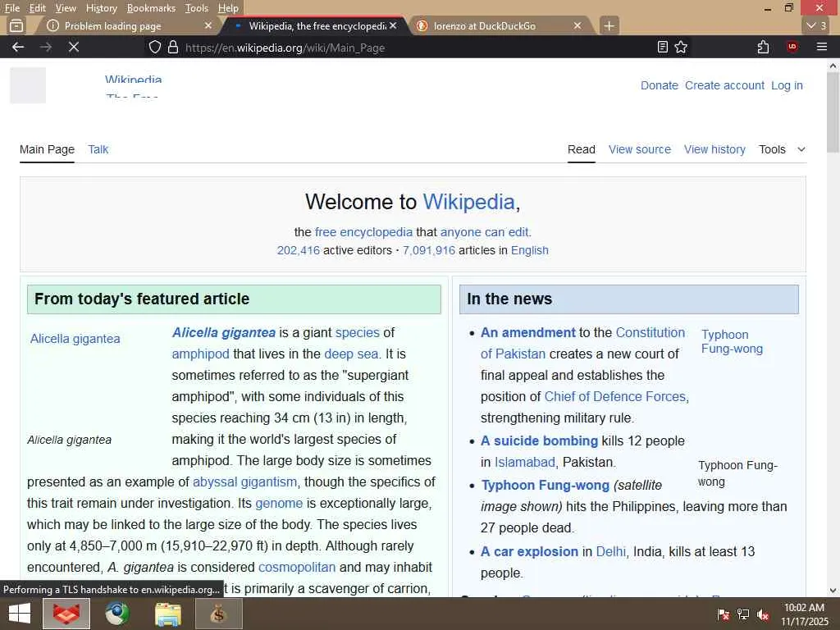The image size is (840, 630).
Task: Open a new tab with the plus button
Action: [609, 25]
